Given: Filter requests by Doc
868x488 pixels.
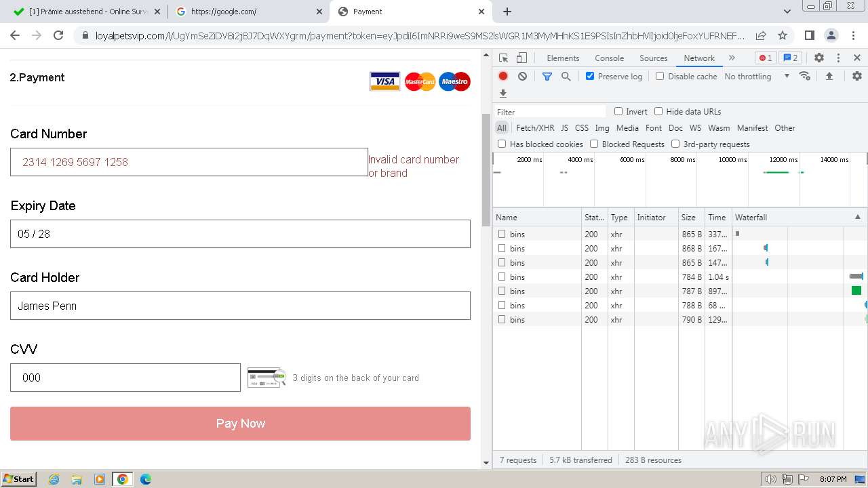Looking at the screenshot, I should coord(675,127).
